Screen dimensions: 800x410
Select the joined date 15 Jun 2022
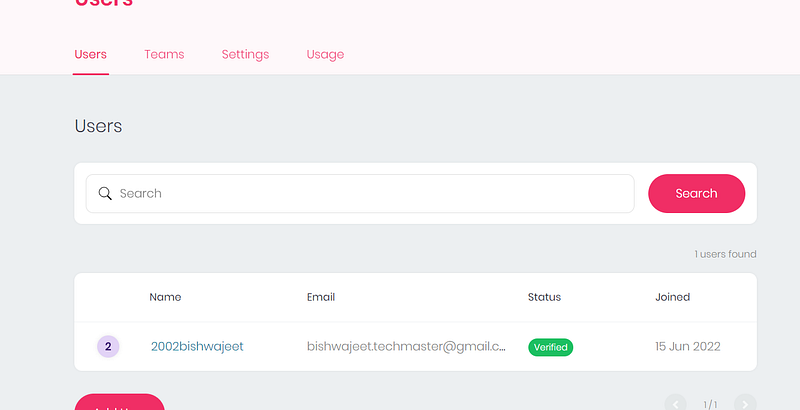pos(688,347)
